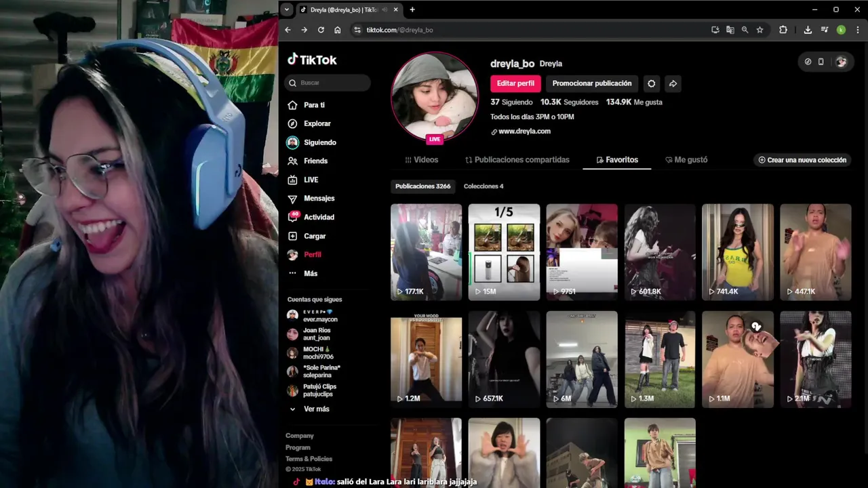Click the TikTok logo
The width and height of the screenshot is (868, 488).
click(312, 60)
